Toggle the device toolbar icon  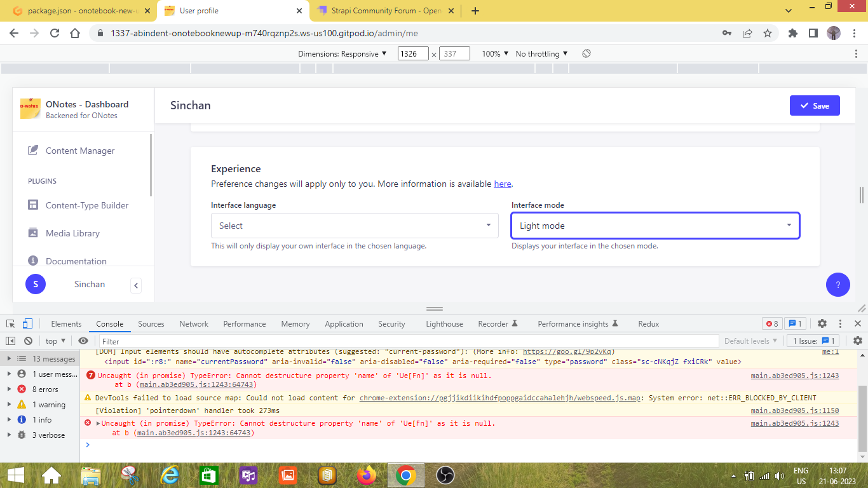click(27, 323)
